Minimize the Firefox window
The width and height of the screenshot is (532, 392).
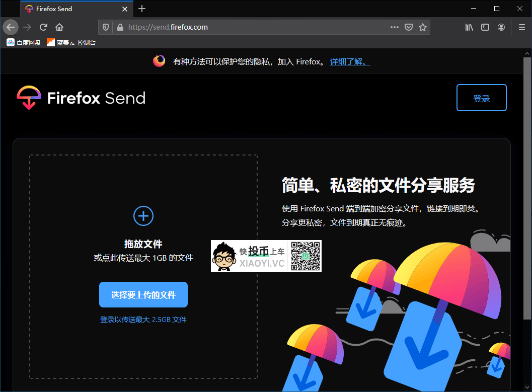[474, 9]
